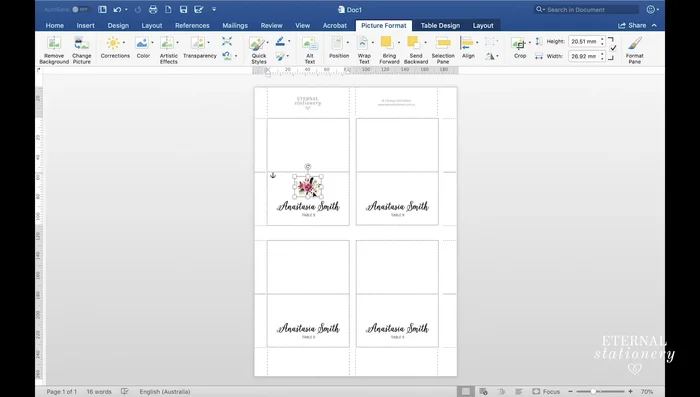
Task: Click the Compress Pictures icon
Action: [227, 42]
